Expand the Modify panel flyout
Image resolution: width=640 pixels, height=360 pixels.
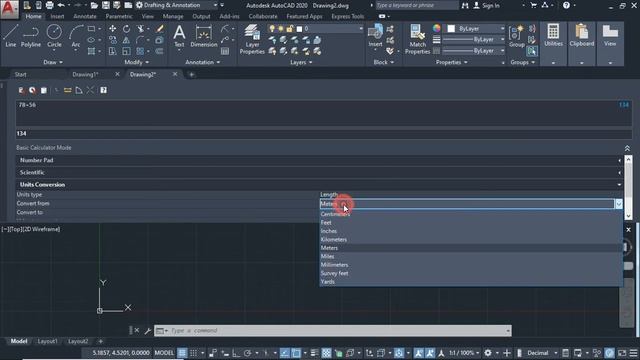pos(137,62)
